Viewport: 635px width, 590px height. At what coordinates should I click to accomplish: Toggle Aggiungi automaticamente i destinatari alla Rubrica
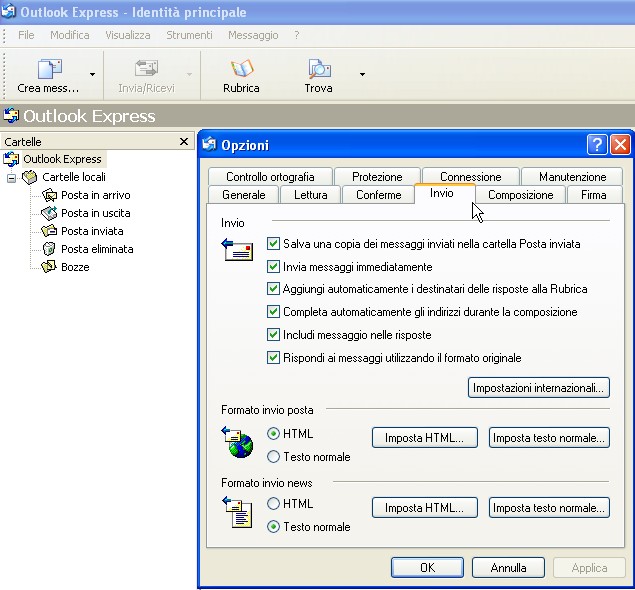click(x=273, y=289)
